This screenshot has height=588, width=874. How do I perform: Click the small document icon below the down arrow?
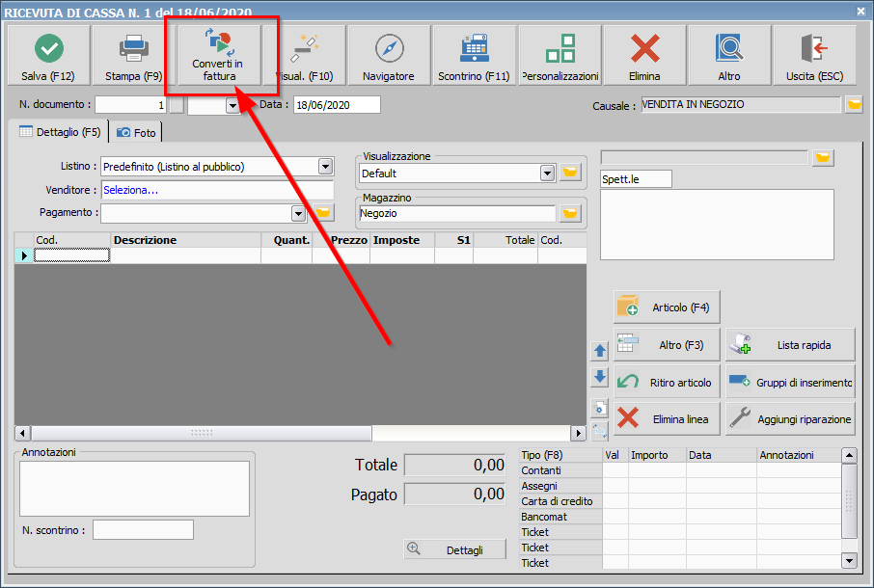point(600,408)
